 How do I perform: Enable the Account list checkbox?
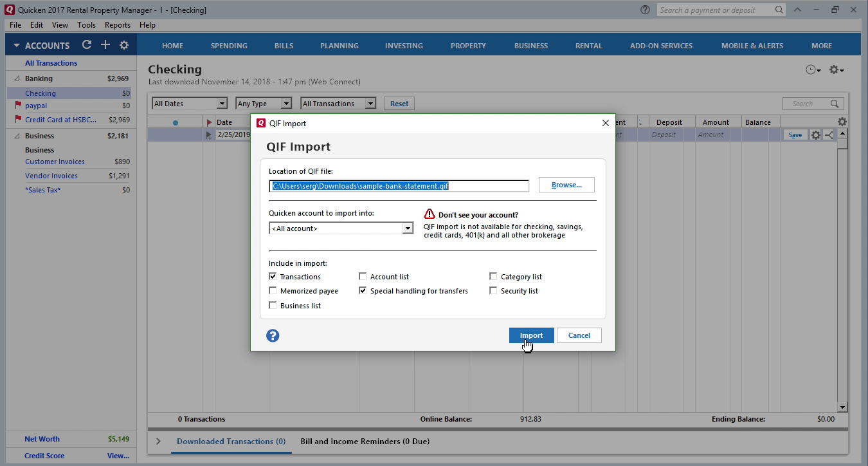(363, 277)
